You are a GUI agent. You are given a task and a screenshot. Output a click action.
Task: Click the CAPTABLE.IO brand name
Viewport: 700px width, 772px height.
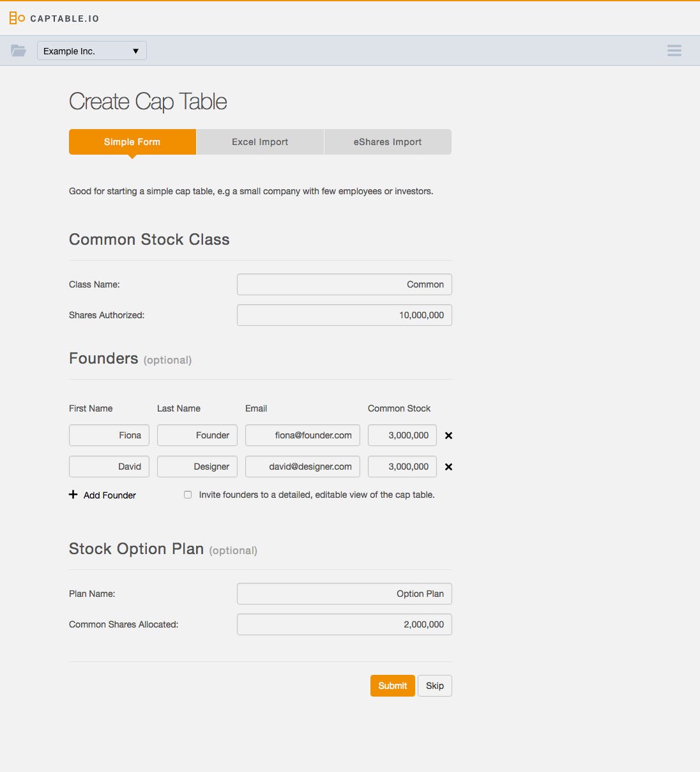[x=65, y=19]
